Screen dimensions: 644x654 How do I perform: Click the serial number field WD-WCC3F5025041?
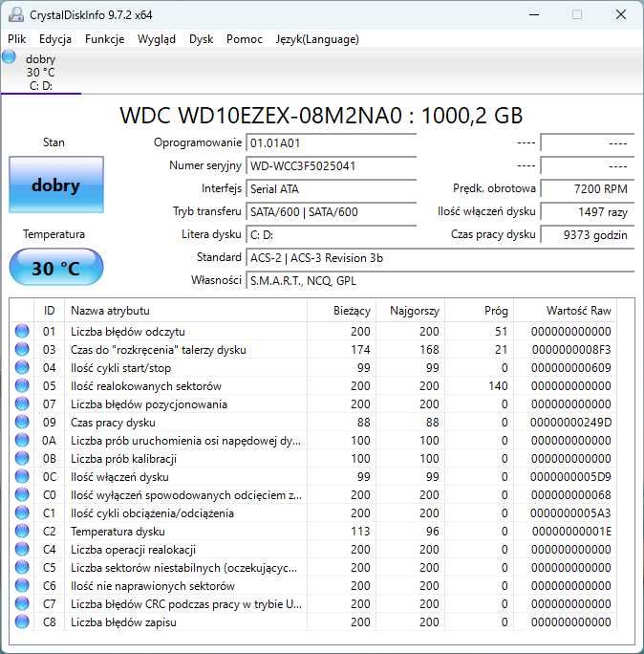[332, 166]
